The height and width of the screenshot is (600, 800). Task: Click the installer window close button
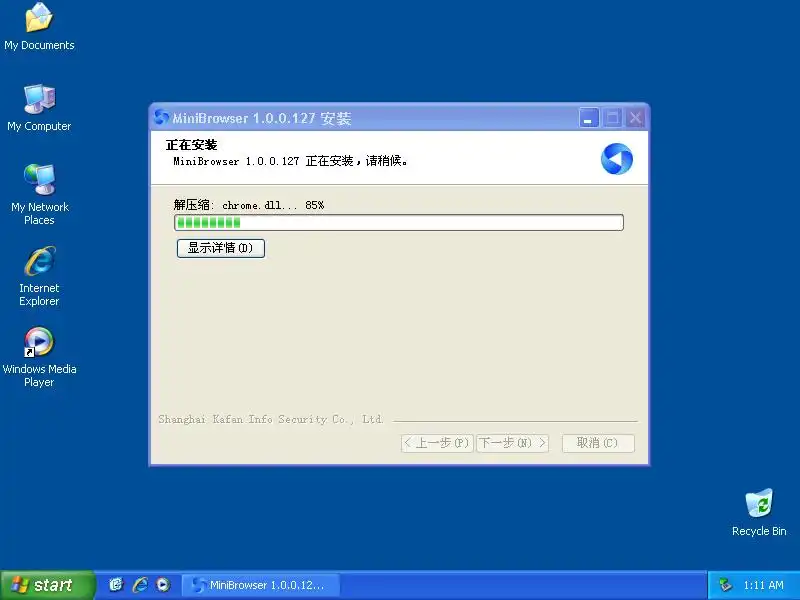tap(635, 118)
